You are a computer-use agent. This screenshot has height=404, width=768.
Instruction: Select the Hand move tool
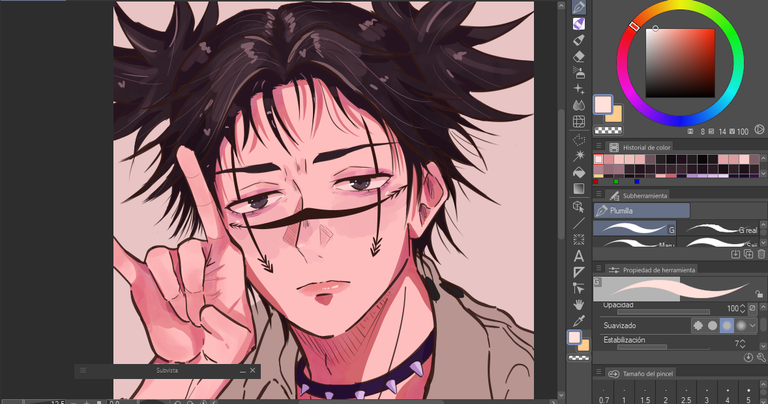pyautogui.click(x=578, y=305)
